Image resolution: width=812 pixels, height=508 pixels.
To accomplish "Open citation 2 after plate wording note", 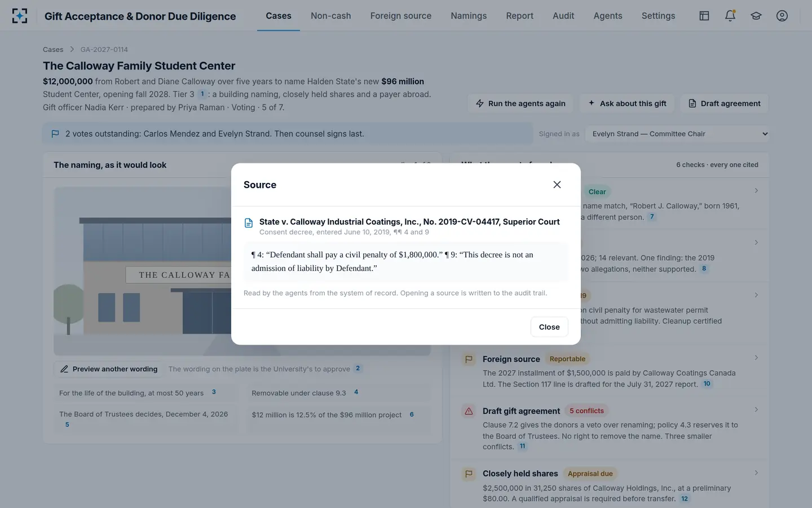I will click(x=358, y=369).
